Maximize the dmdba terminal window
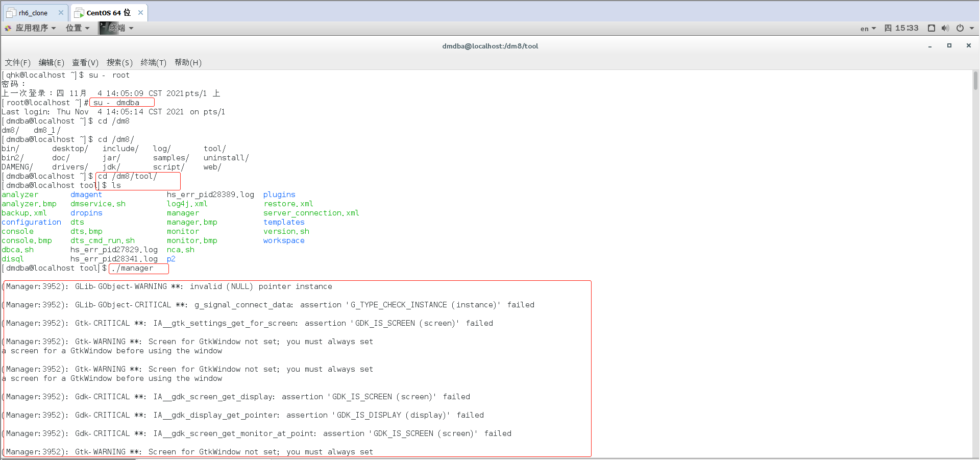The width and height of the screenshot is (980, 460). (x=949, y=45)
